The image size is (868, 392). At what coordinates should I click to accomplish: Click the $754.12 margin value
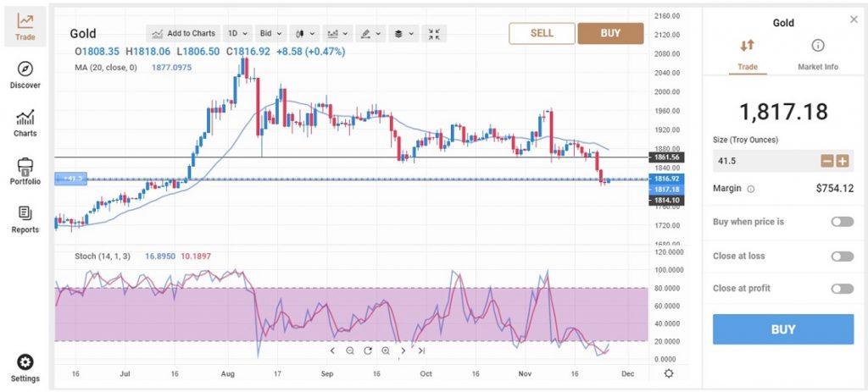[x=835, y=189]
